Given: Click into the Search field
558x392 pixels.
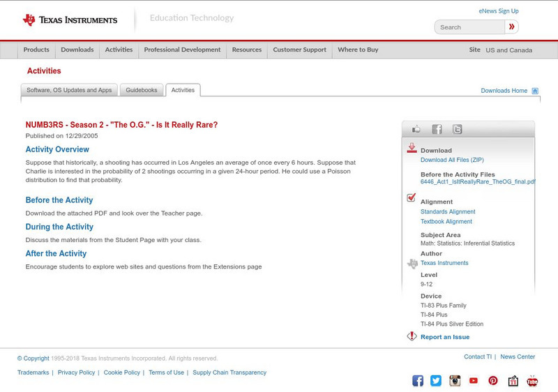Looking at the screenshot, I should coord(469,27).
